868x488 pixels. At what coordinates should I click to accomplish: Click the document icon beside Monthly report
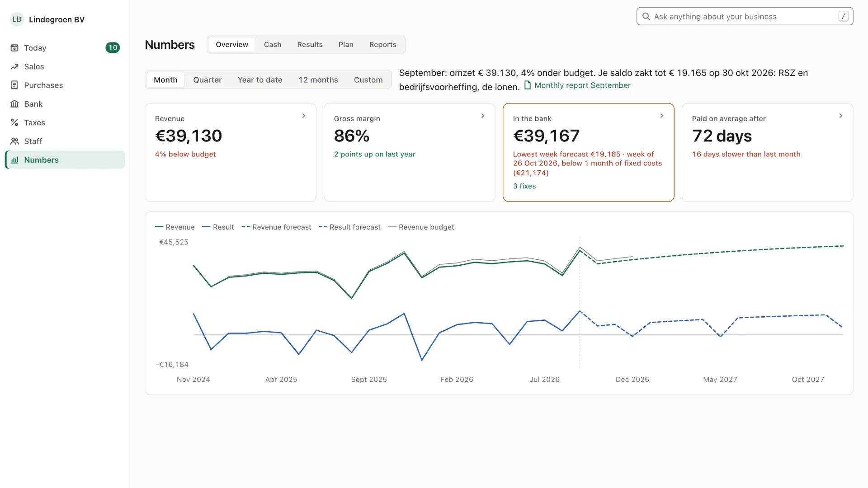point(528,85)
